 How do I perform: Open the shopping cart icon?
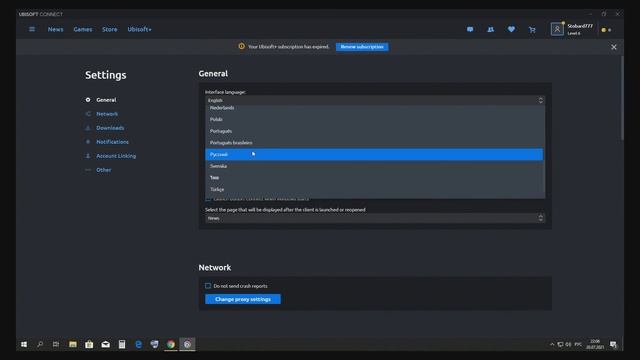pos(532,29)
